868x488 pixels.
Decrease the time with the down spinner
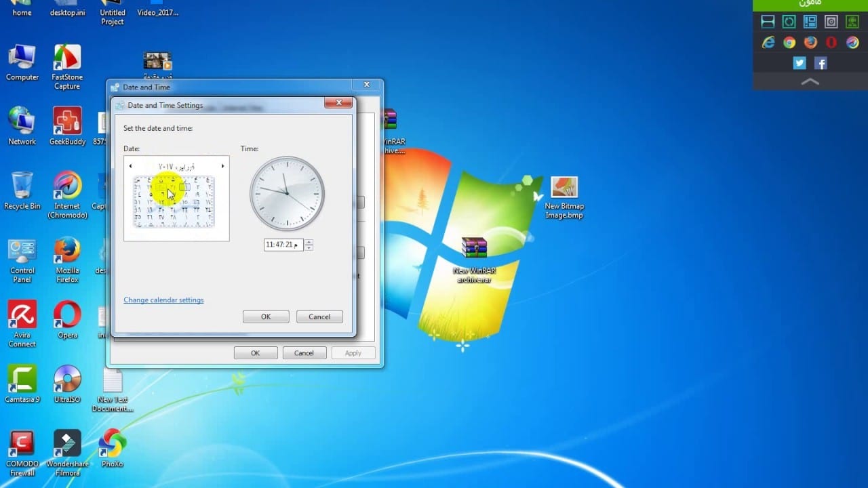[x=309, y=248]
